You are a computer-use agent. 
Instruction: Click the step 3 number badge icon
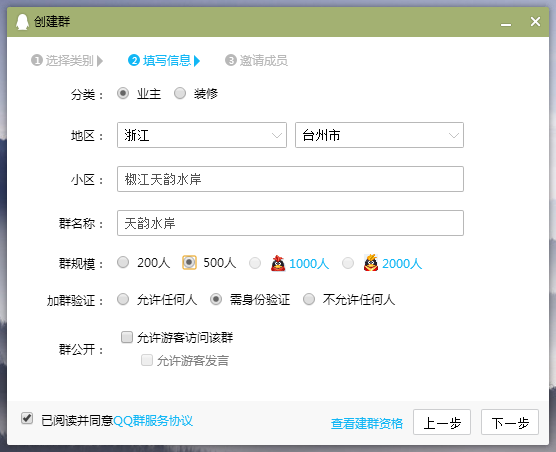point(231,60)
